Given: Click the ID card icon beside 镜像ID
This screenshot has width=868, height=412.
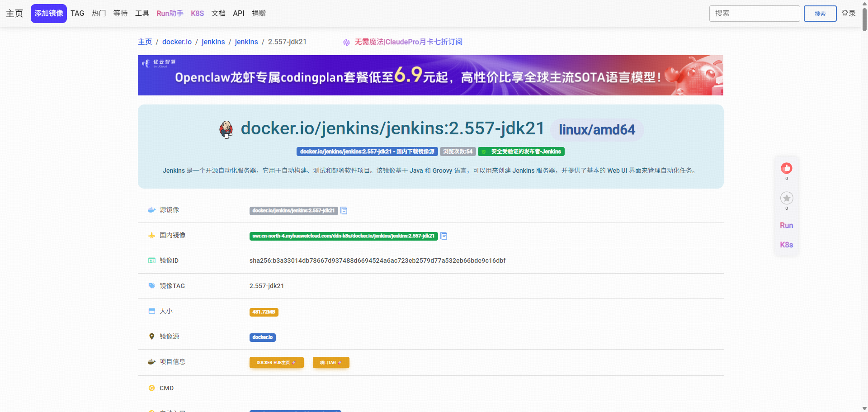Looking at the screenshot, I should point(152,260).
